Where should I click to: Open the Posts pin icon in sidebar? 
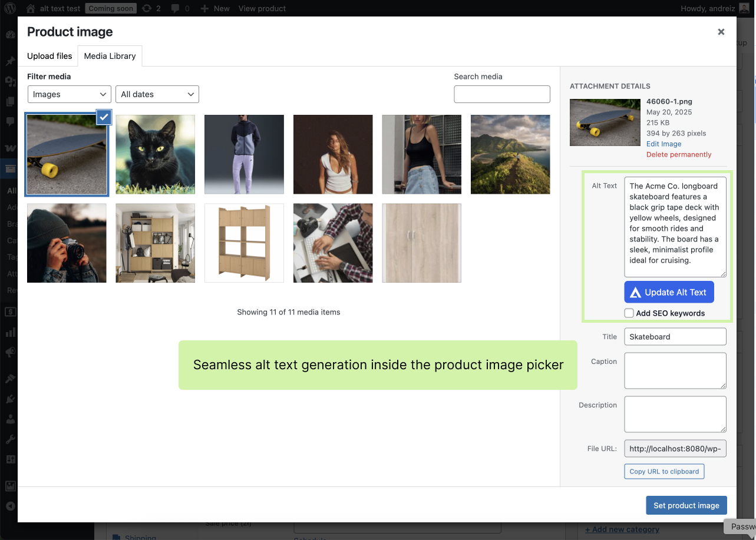(x=10, y=61)
